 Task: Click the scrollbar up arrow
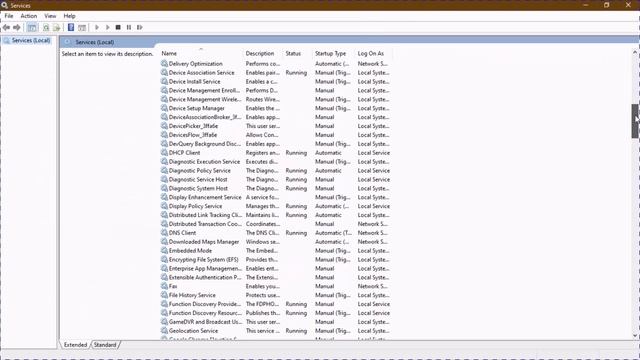point(635,52)
